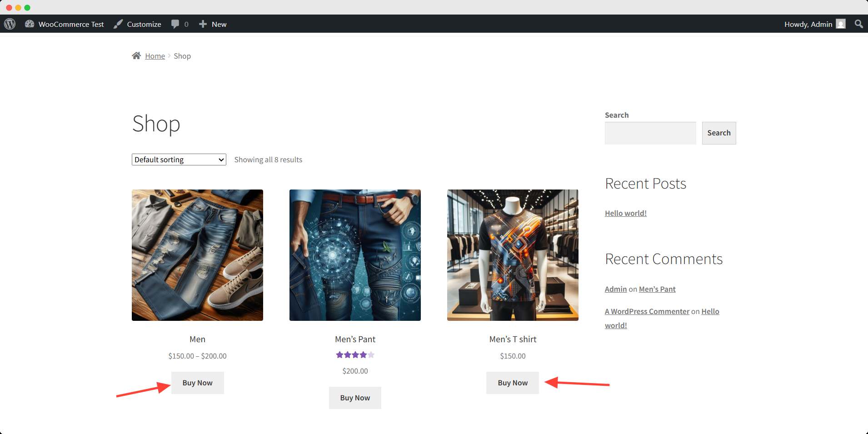
Task: Click Buy Now under Men product
Action: point(197,383)
